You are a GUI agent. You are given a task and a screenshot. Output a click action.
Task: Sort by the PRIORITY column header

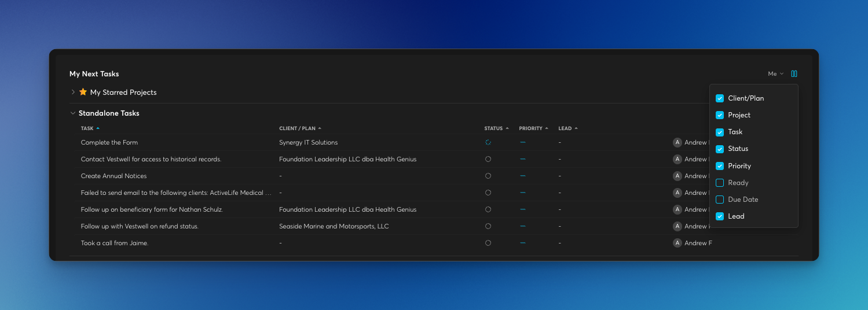point(533,128)
